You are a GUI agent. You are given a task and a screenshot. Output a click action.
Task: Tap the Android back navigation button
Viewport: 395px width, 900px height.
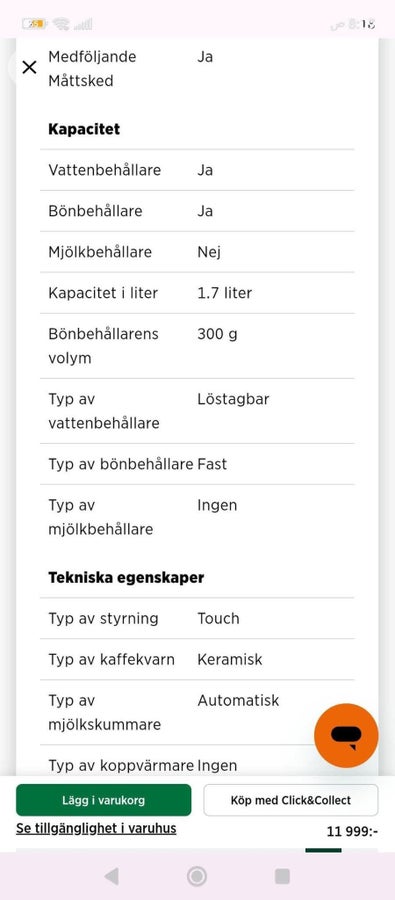(111, 876)
